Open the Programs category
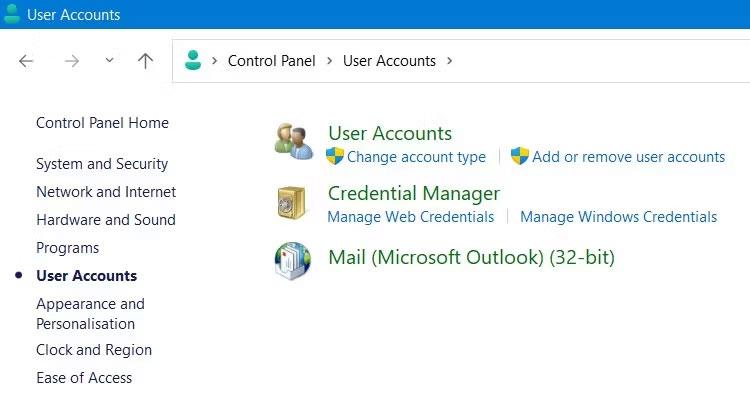Viewport: 750px width, 408px height. click(x=67, y=248)
